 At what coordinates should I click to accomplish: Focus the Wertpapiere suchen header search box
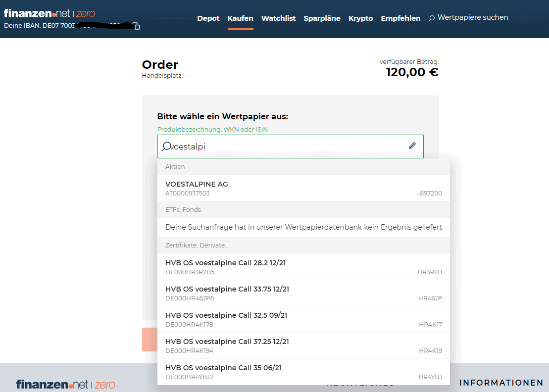coord(471,18)
